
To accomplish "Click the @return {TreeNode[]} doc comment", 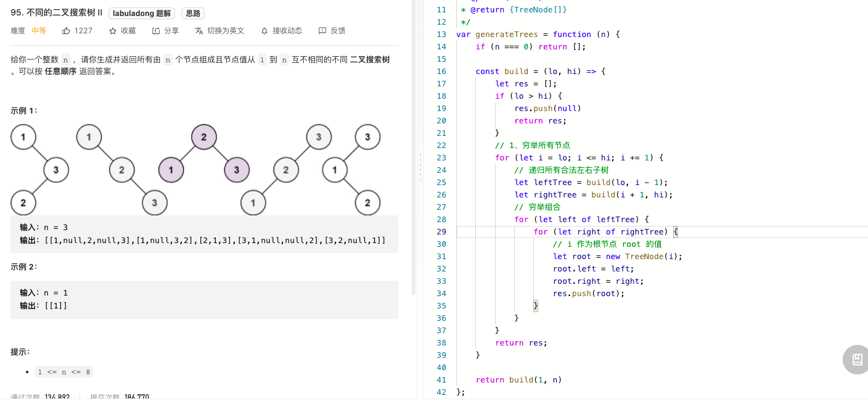I will 514,9.
